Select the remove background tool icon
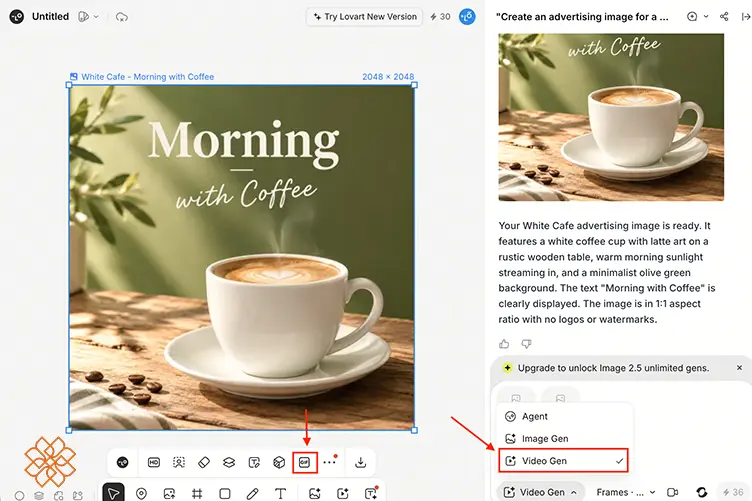This screenshot has width=752, height=501. 179,463
